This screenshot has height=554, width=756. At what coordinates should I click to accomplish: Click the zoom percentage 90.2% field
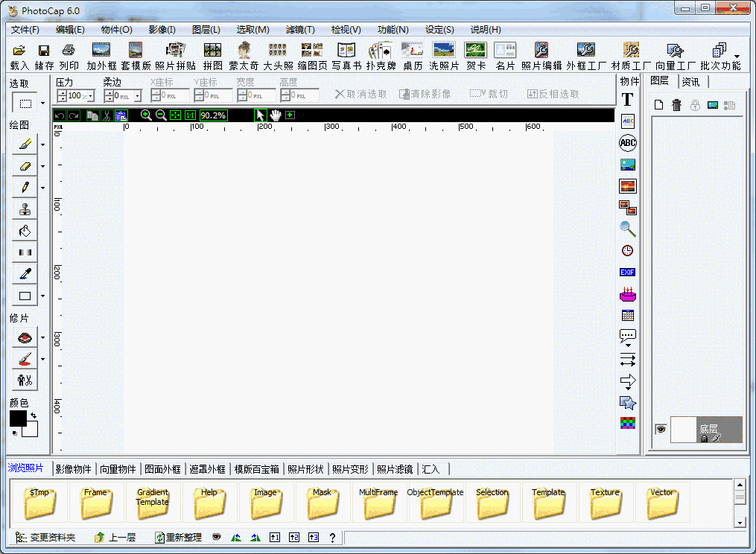(x=212, y=115)
